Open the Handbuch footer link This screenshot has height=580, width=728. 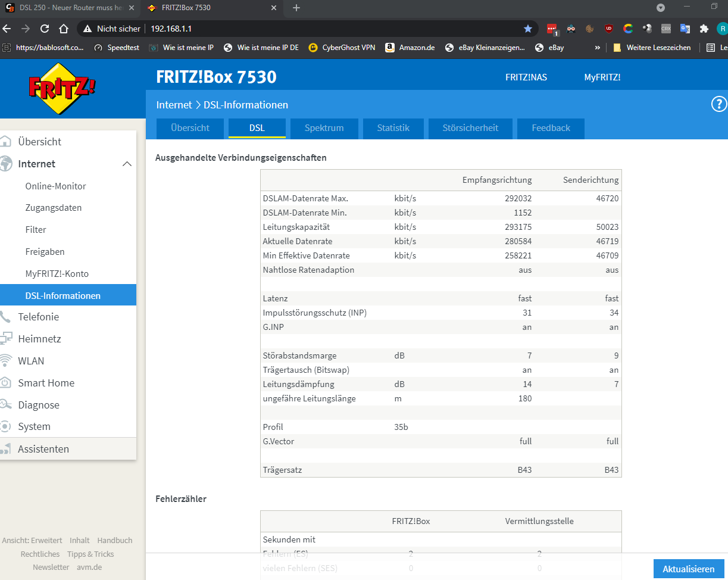(115, 541)
